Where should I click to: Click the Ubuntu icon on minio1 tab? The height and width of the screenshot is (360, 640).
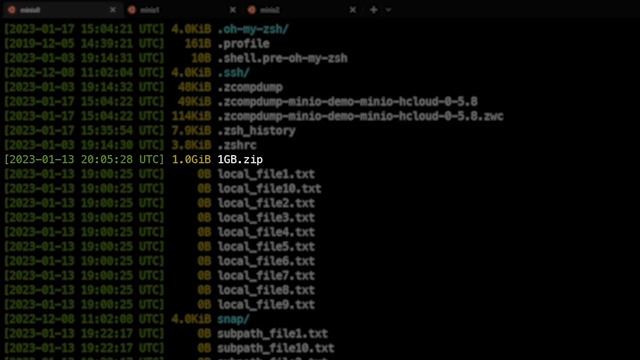(x=132, y=10)
